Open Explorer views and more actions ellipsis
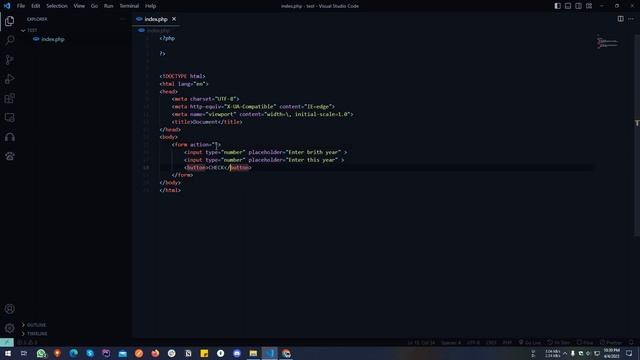The image size is (640, 360). click(x=122, y=19)
